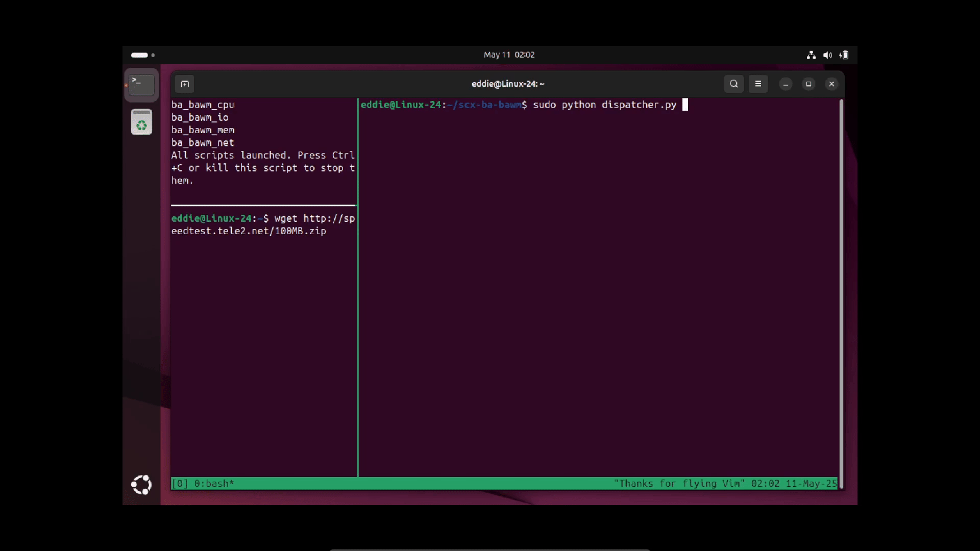Open the Terminal app in the dock
980x551 pixels.
tap(141, 85)
